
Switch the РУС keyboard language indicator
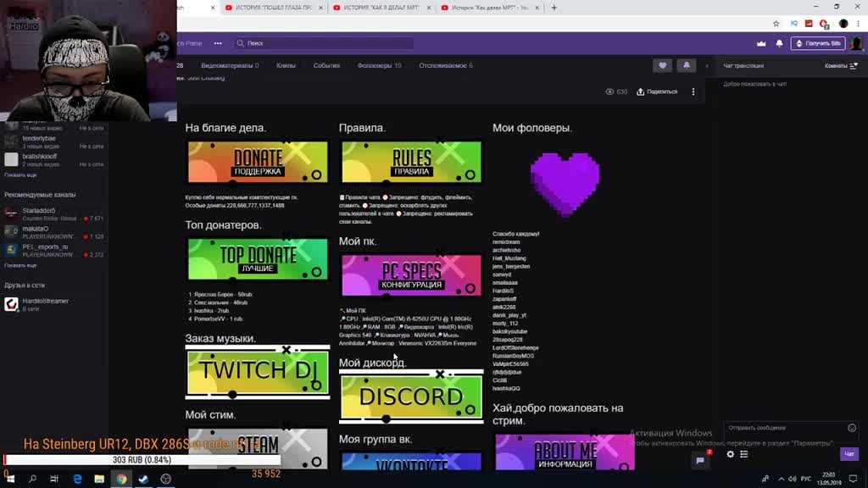point(806,479)
